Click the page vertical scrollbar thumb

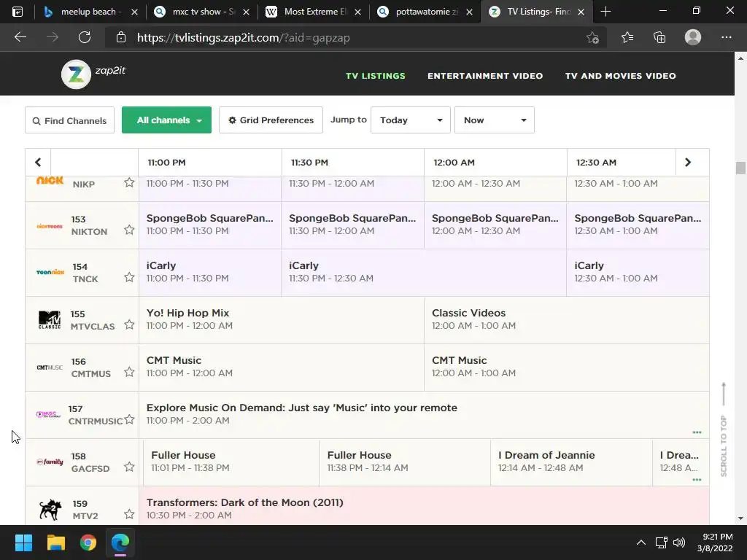point(740,168)
